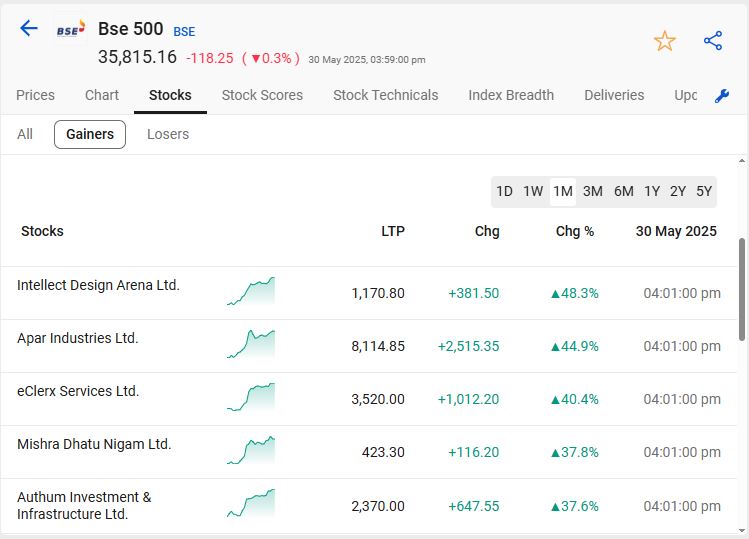This screenshot has width=749, height=539.
Task: Click the back arrow icon
Action: 29,28
